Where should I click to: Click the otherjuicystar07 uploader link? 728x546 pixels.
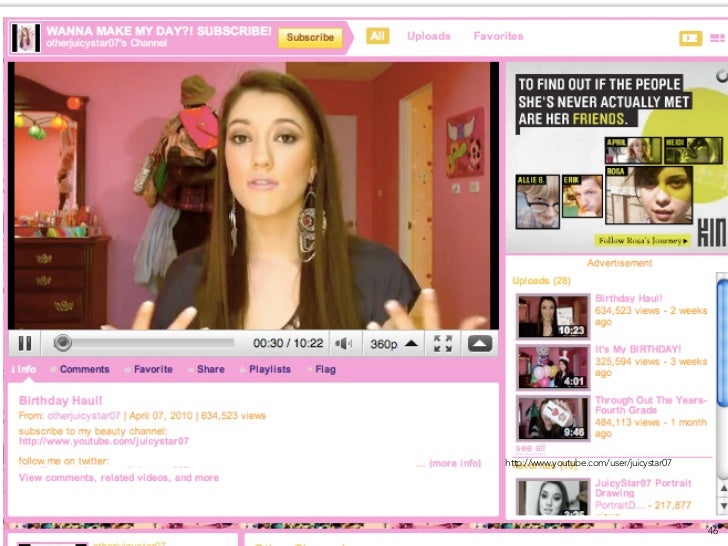pyautogui.click(x=84, y=416)
